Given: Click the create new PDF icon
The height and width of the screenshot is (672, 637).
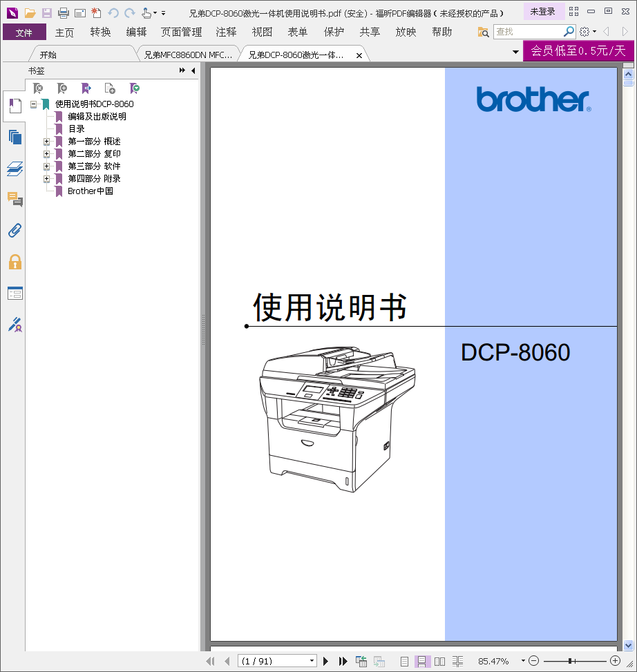Looking at the screenshot, I should [97, 13].
